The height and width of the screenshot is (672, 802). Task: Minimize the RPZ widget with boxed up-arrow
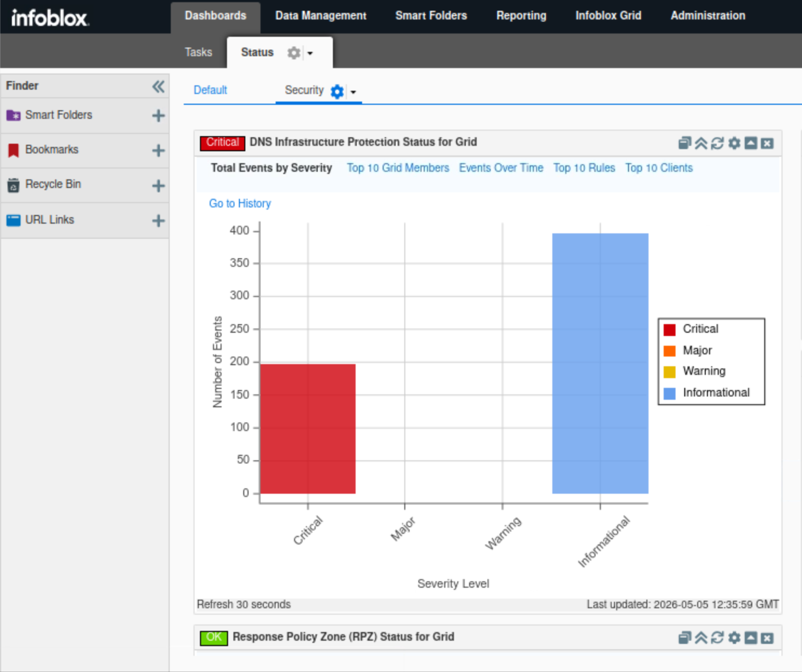(751, 638)
